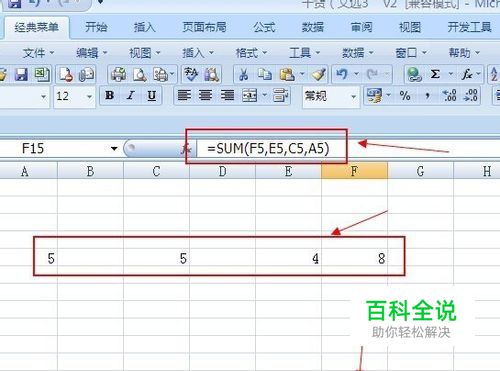500x371 pixels.
Task: Run spelling check icon
Action: (x=191, y=74)
